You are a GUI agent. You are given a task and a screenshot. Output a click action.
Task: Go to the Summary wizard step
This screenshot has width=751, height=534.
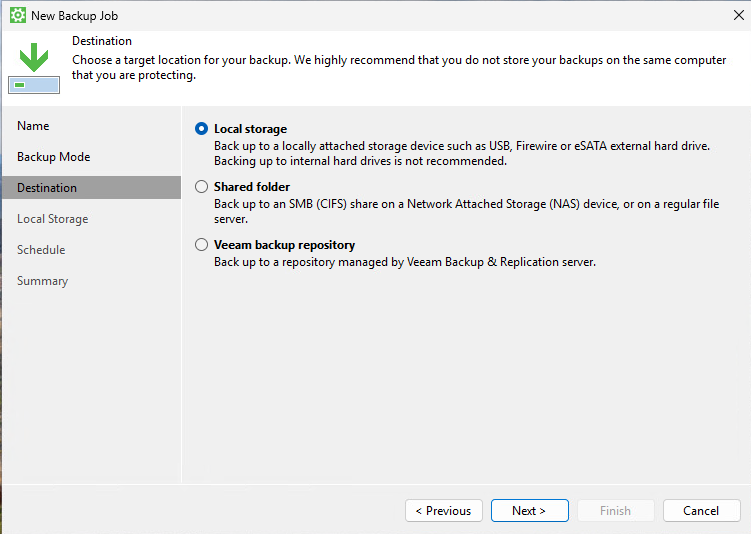43,281
